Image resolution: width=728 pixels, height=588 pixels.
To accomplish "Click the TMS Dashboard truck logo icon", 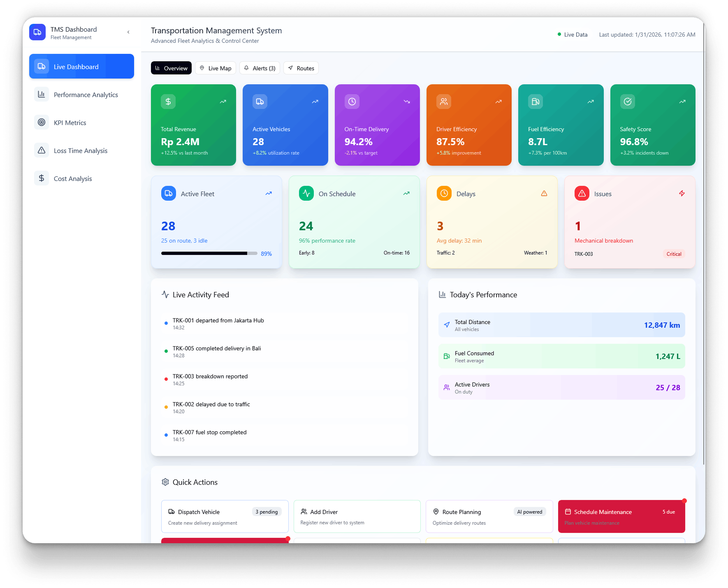I will pos(37,32).
